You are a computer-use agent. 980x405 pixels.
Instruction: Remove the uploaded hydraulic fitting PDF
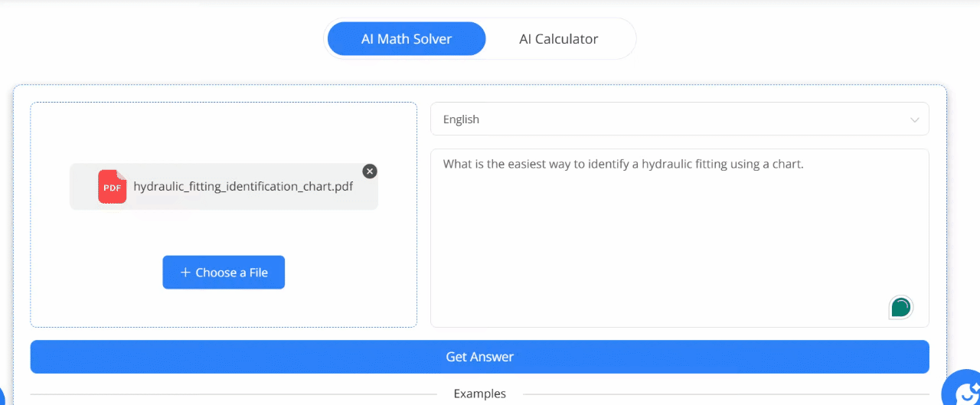pyautogui.click(x=370, y=171)
